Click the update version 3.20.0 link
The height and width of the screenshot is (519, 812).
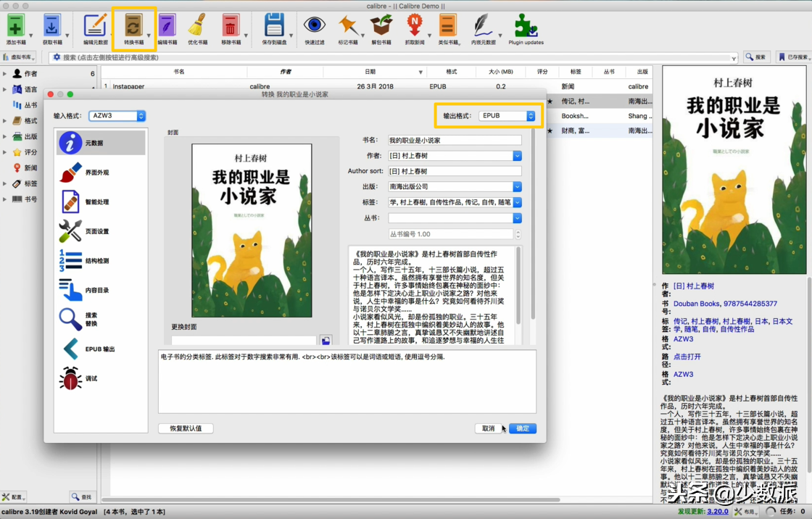(x=718, y=511)
